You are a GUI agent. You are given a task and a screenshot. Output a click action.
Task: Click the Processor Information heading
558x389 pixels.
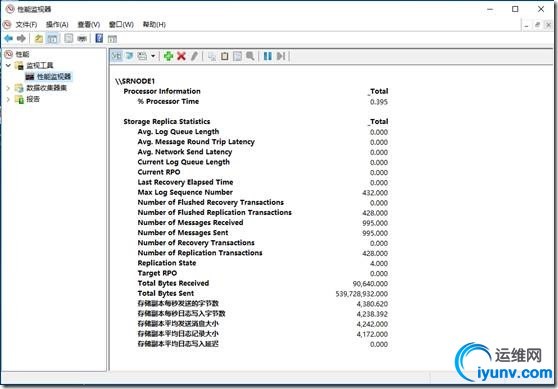pos(162,91)
